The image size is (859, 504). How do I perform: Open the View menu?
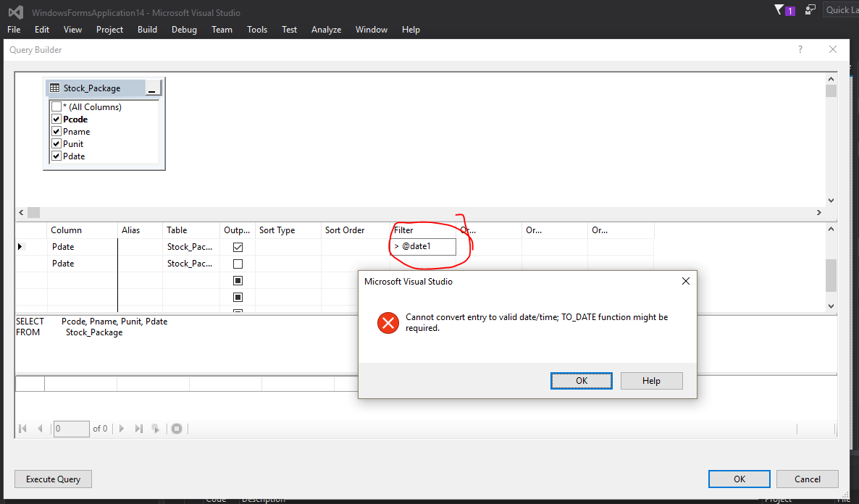tap(72, 30)
